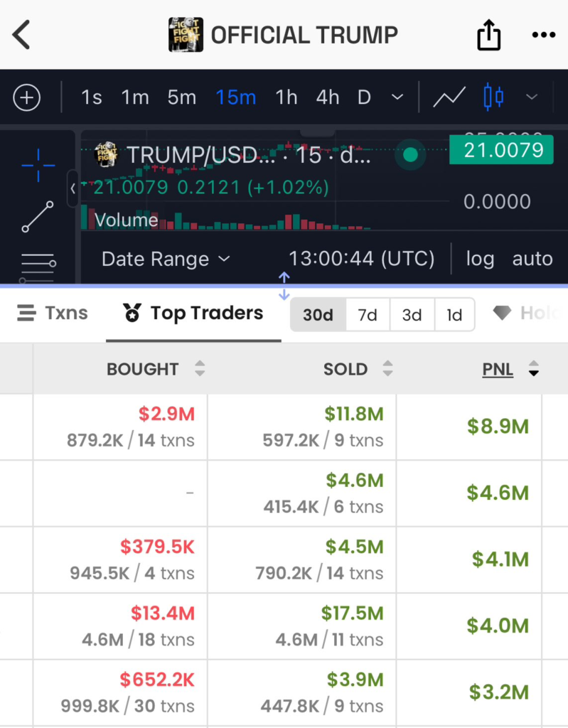The image size is (568, 728).
Task: Select the 30d period filter
Action: (318, 315)
